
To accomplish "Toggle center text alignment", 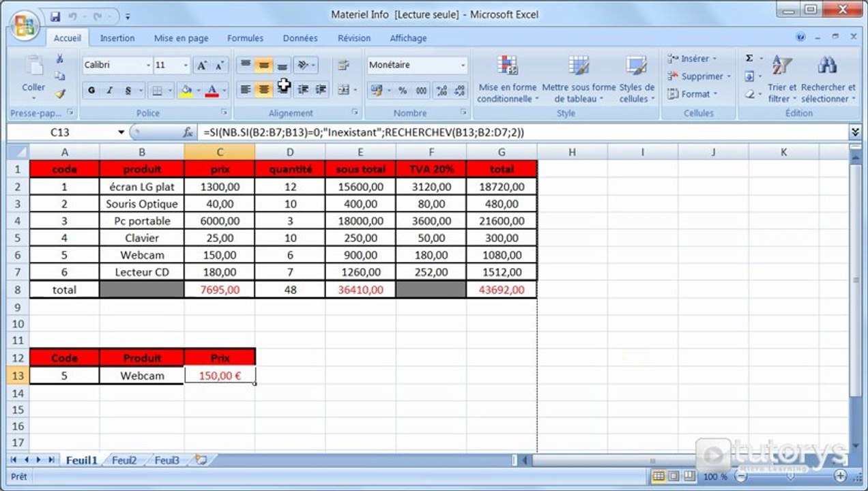I will coord(263,89).
